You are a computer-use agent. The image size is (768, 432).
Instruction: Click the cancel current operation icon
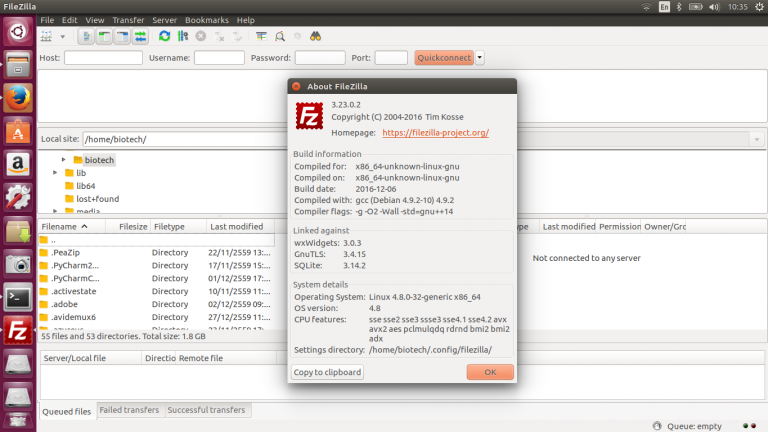(201, 36)
